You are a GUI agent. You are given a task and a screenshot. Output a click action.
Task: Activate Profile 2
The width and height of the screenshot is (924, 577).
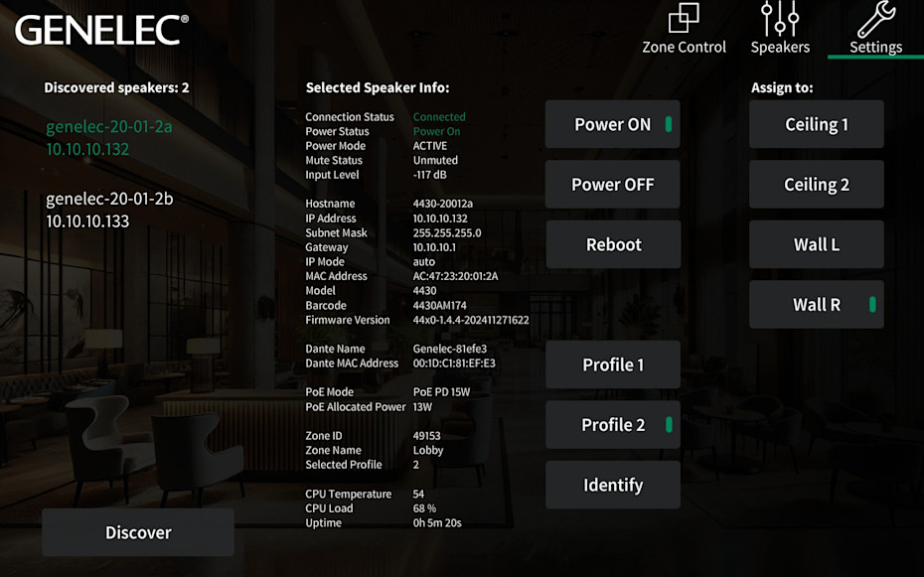613,424
